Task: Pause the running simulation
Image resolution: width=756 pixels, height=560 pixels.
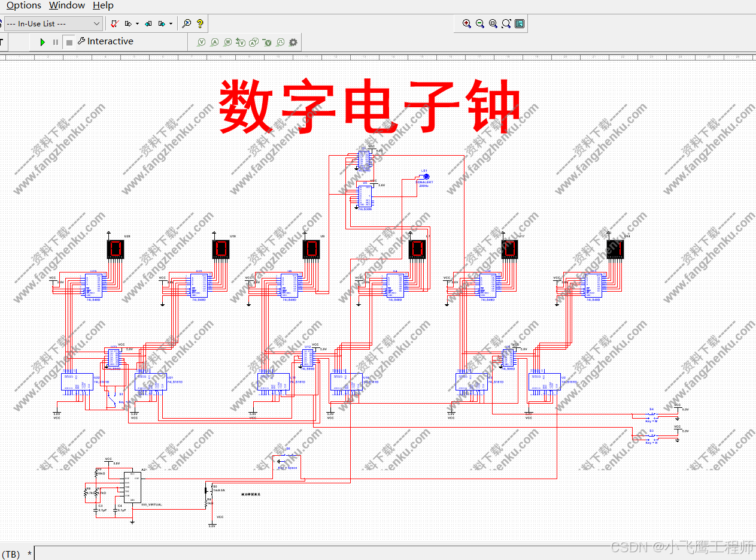Action: click(x=54, y=41)
